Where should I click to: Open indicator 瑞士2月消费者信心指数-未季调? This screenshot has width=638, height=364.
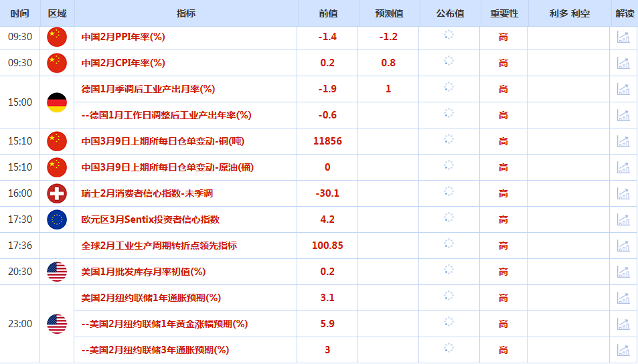tap(147, 193)
